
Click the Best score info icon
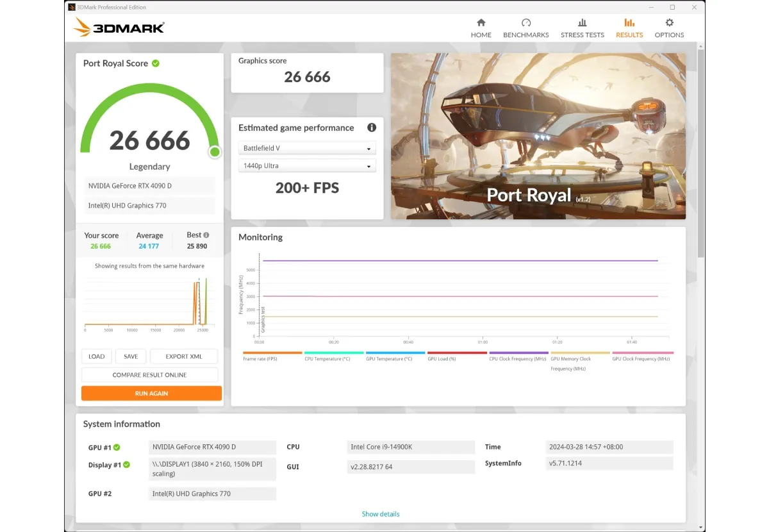pyautogui.click(x=206, y=235)
